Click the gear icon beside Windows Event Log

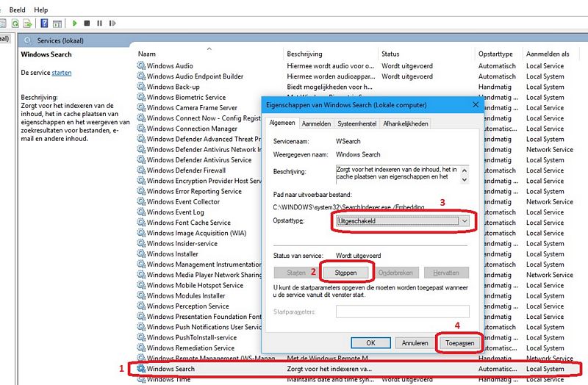(x=141, y=212)
